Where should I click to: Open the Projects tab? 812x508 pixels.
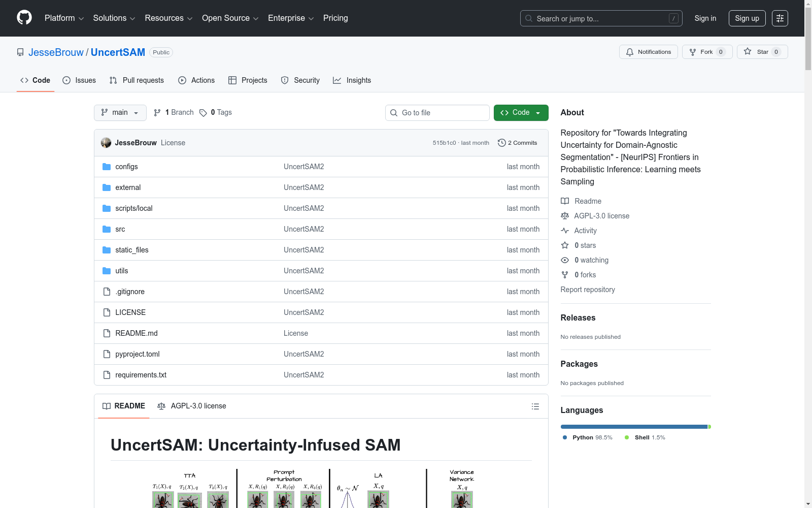(248, 80)
